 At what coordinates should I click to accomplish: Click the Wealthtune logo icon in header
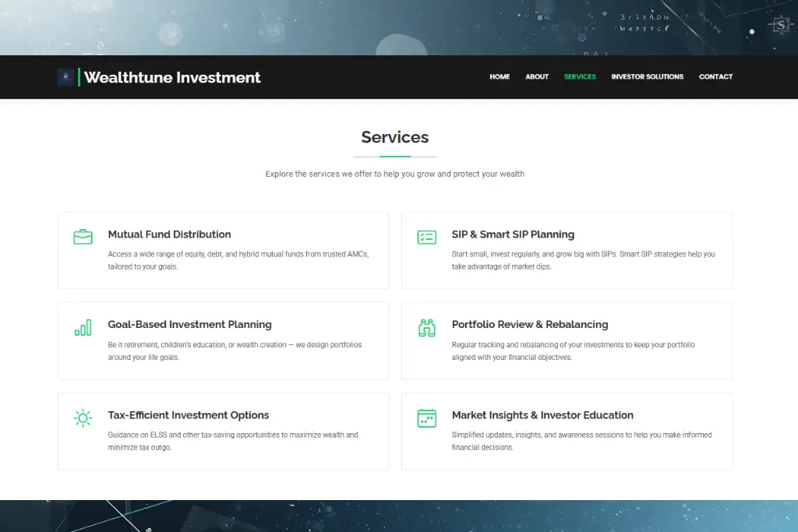coord(65,77)
